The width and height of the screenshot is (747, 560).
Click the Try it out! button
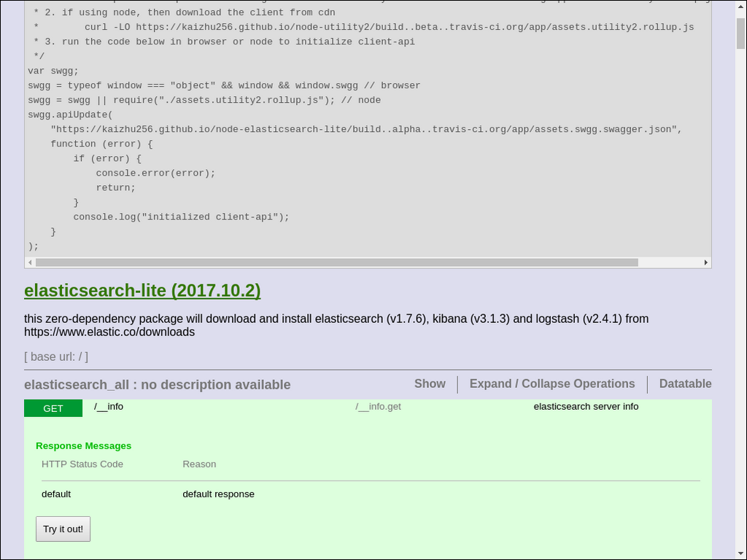[63, 529]
